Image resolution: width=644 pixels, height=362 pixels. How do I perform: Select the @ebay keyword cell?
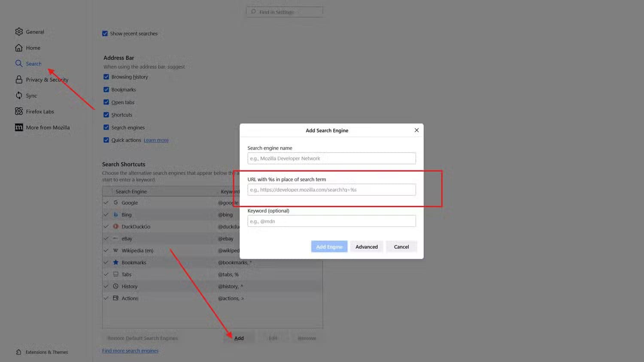click(x=225, y=238)
